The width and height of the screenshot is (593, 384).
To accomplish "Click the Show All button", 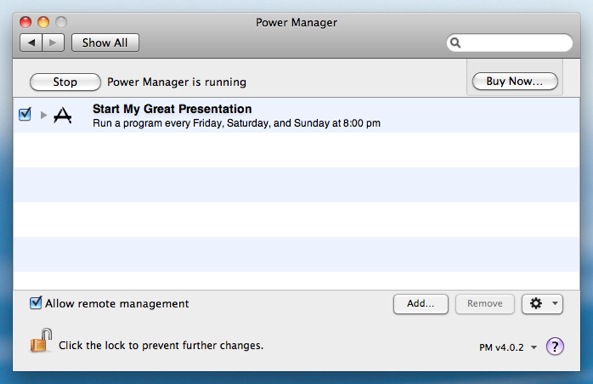I will click(105, 43).
